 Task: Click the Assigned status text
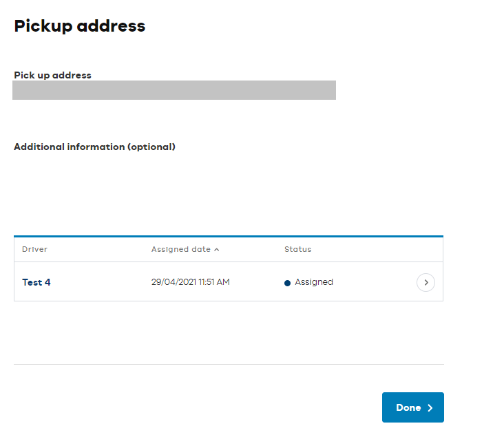314,282
